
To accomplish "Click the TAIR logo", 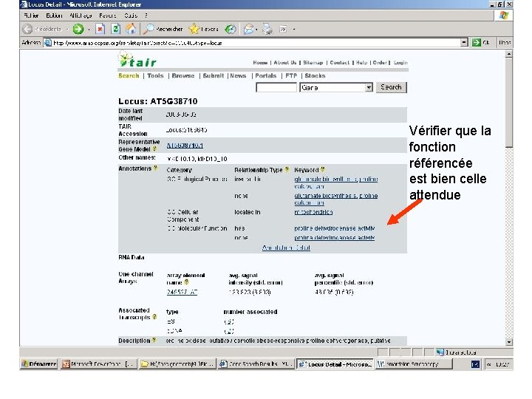I will [137, 60].
